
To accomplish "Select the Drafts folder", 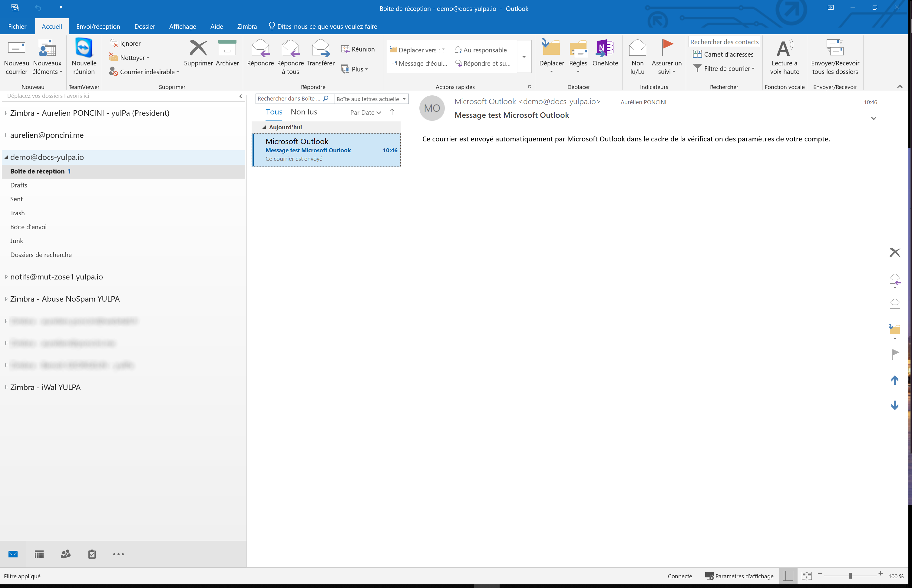I will click(19, 185).
